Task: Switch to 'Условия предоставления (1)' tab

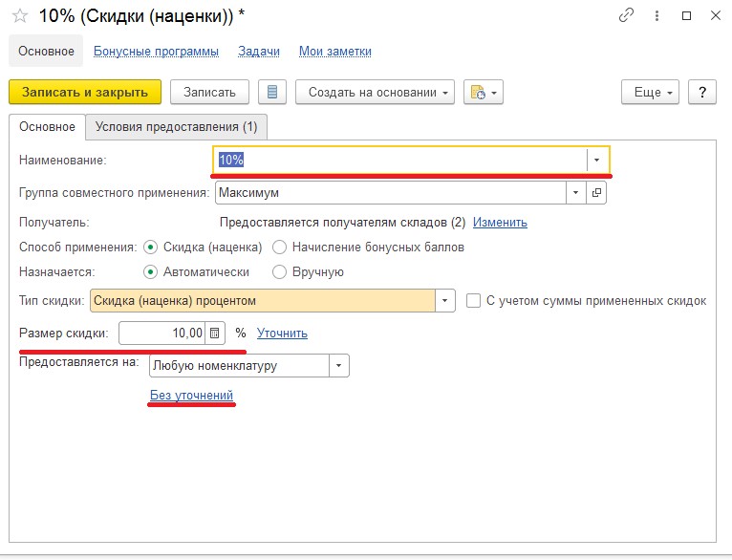Action: (x=177, y=127)
